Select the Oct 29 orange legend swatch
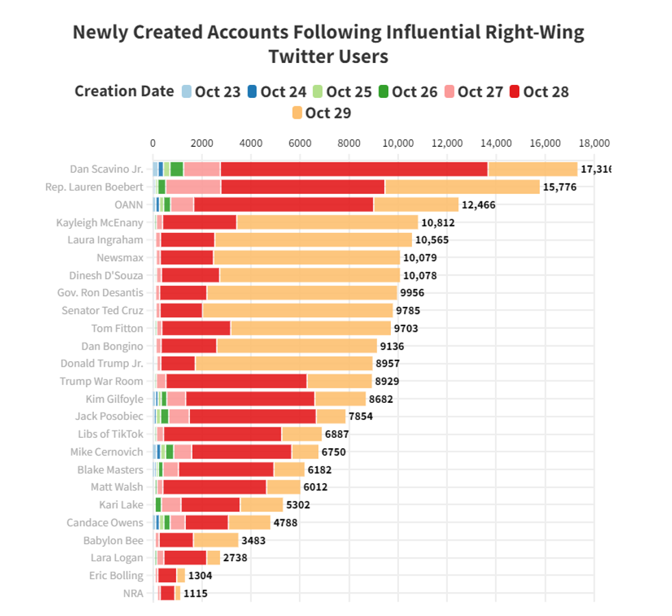The image size is (672, 616). pos(298,113)
